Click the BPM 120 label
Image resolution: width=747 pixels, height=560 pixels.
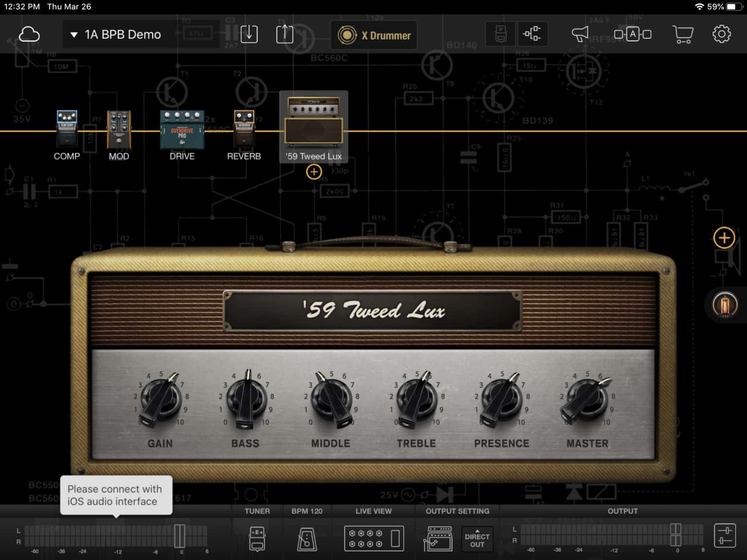tap(307, 511)
